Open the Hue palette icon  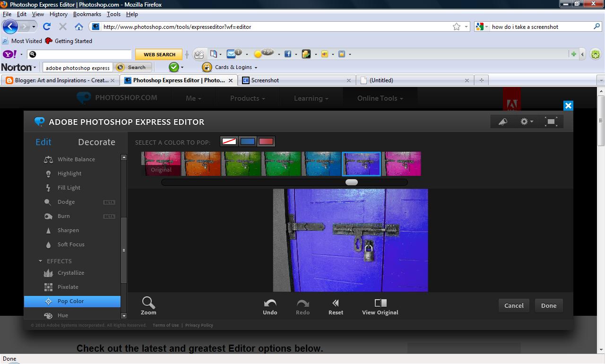tap(48, 315)
